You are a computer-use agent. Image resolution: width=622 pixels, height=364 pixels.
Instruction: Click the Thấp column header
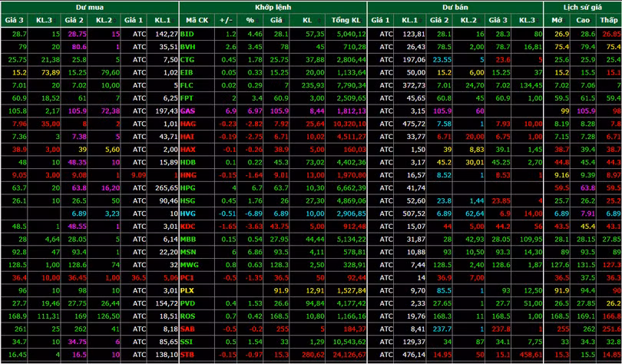(x=608, y=20)
